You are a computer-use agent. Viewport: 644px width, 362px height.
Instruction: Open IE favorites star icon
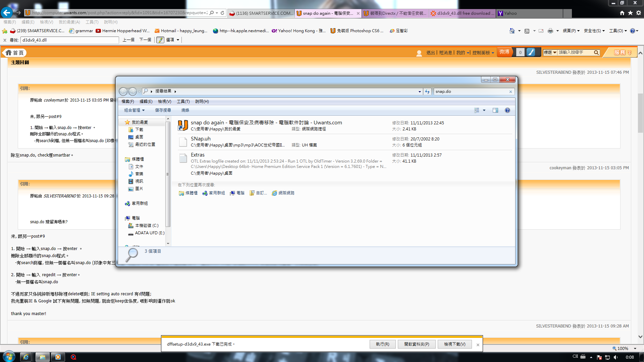pyautogui.click(x=630, y=13)
